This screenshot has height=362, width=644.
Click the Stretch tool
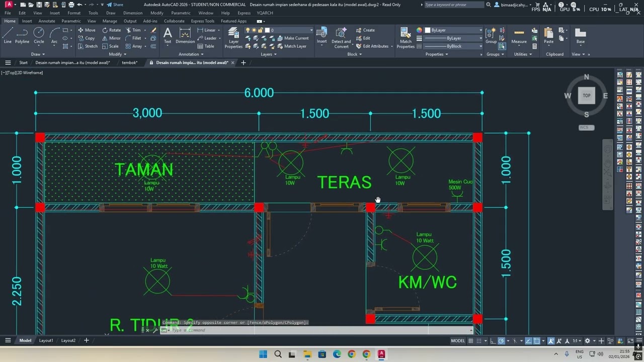pos(88,46)
